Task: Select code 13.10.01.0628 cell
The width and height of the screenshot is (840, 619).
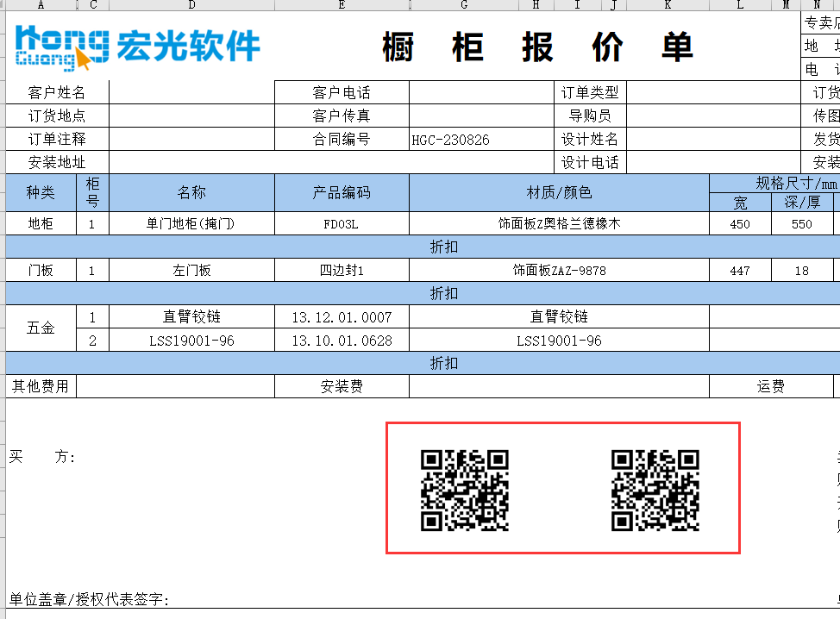Action: click(x=342, y=340)
